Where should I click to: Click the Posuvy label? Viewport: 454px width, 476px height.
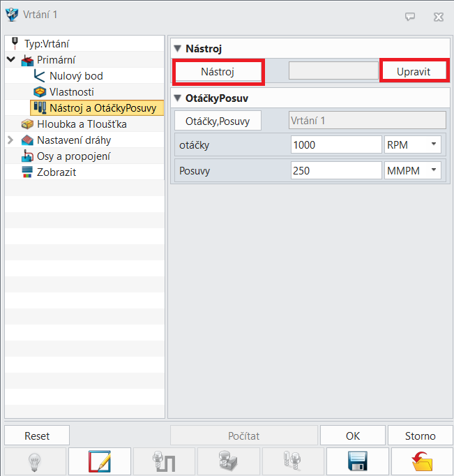pos(195,170)
